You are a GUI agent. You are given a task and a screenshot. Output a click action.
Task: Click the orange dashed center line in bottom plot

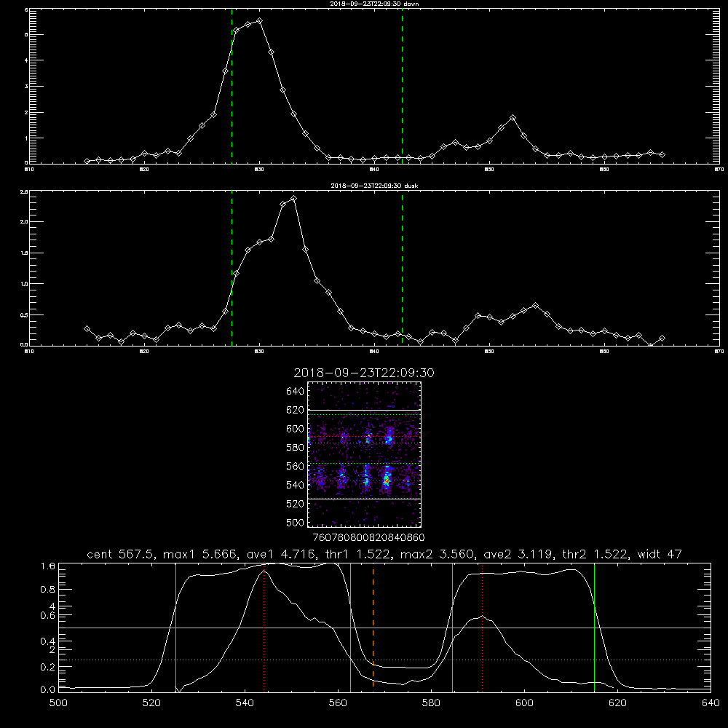point(373,628)
